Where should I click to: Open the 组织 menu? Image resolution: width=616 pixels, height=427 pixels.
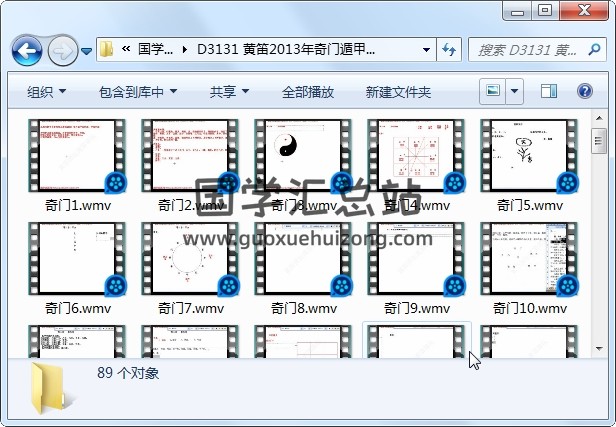click(46, 92)
